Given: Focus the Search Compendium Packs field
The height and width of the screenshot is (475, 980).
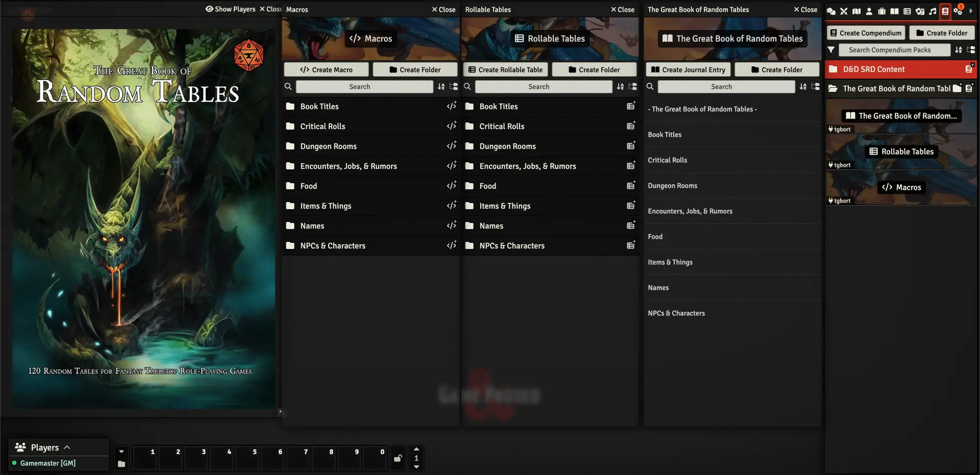Looking at the screenshot, I should 894,49.
